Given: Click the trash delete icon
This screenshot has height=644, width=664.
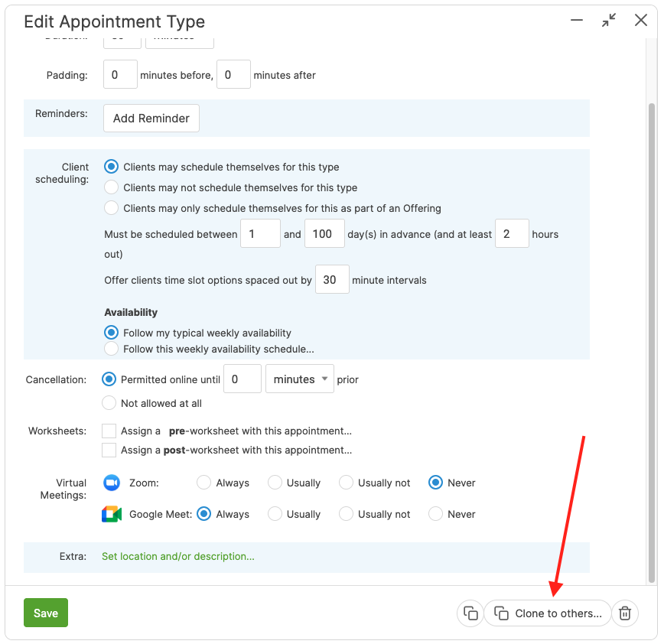Looking at the screenshot, I should pos(625,613).
